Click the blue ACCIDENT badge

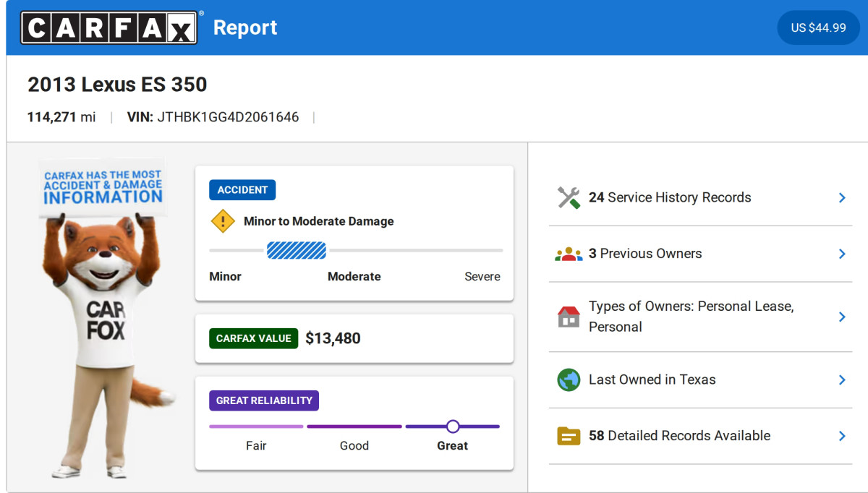pyautogui.click(x=242, y=190)
